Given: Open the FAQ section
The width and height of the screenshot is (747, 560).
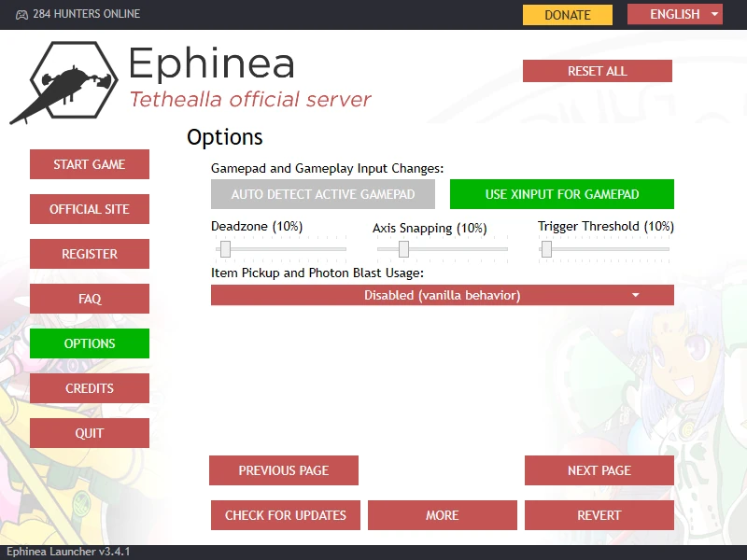Looking at the screenshot, I should pos(90,299).
